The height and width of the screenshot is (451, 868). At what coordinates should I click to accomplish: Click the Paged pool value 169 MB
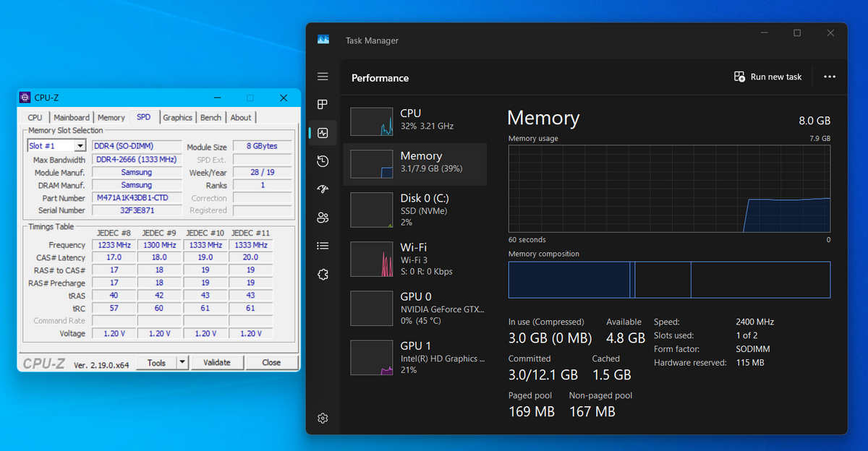pos(532,412)
